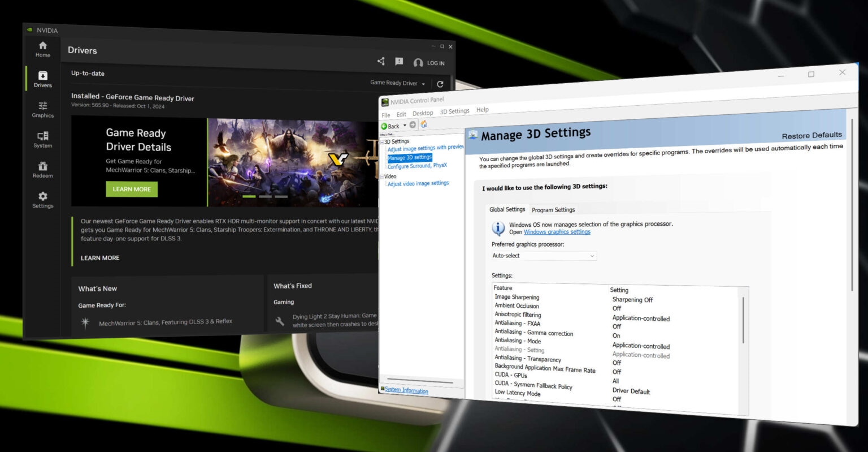The width and height of the screenshot is (868, 452).
Task: Open Windows graphics settings link
Action: pos(557,232)
